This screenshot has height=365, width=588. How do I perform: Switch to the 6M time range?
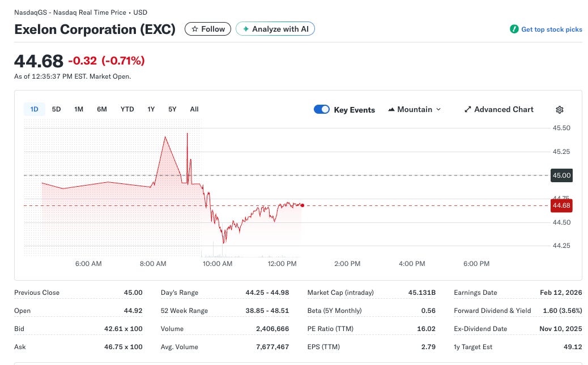pos(102,109)
